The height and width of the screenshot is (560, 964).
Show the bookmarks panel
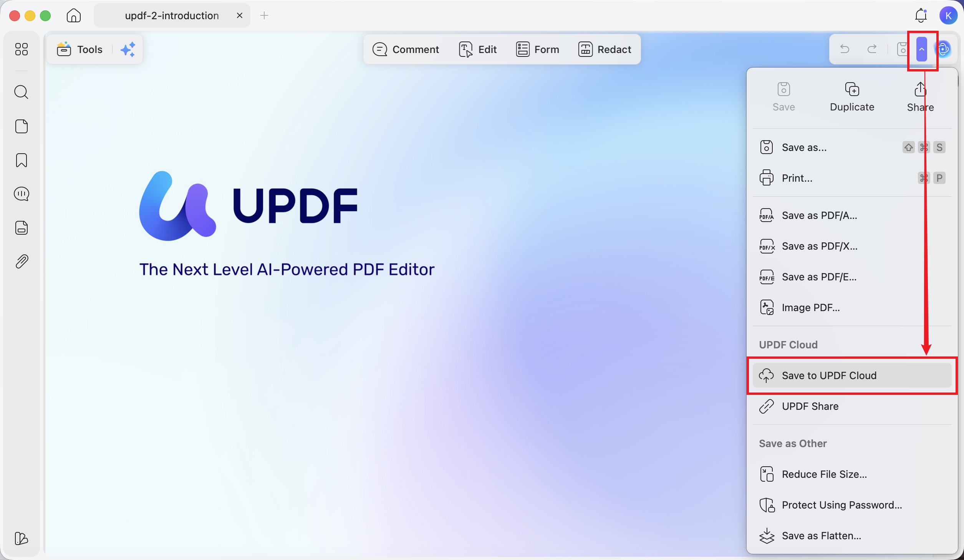click(x=22, y=160)
